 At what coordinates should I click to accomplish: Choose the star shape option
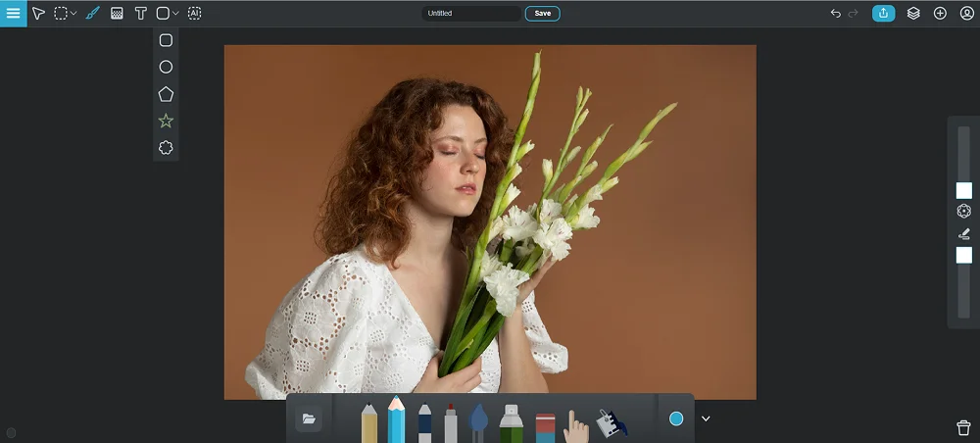166,121
